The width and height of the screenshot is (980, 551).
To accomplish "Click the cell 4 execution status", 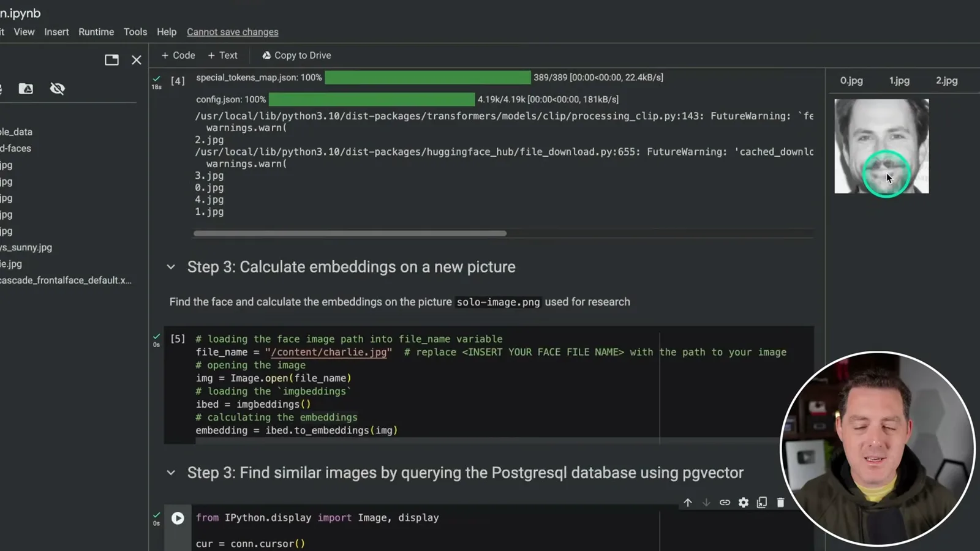I will pos(157,82).
